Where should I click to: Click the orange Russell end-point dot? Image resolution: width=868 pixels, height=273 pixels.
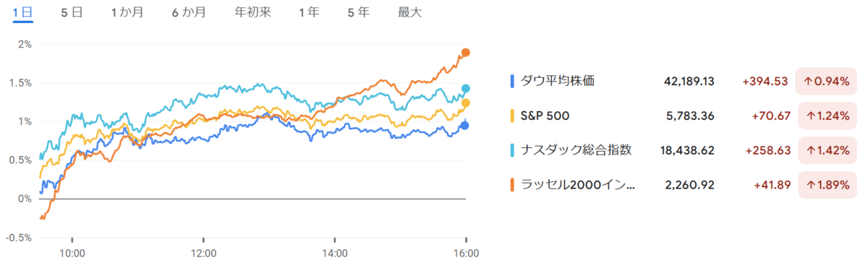coord(466,52)
